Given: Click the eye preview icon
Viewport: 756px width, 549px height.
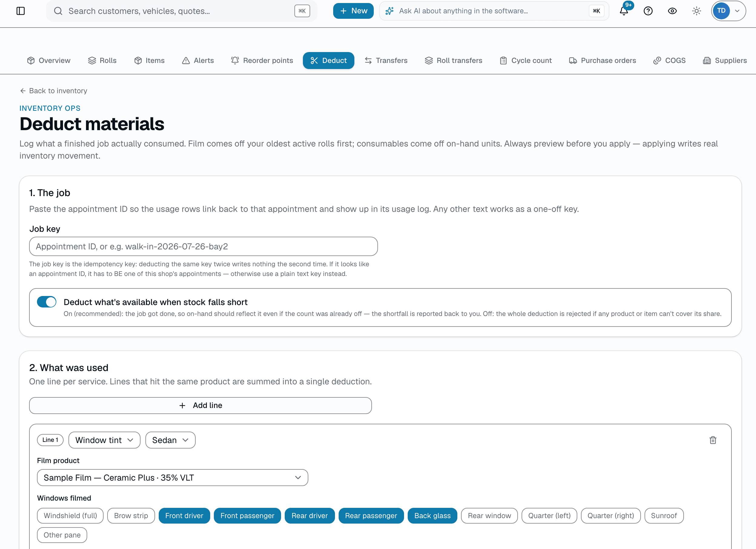Looking at the screenshot, I should point(672,11).
